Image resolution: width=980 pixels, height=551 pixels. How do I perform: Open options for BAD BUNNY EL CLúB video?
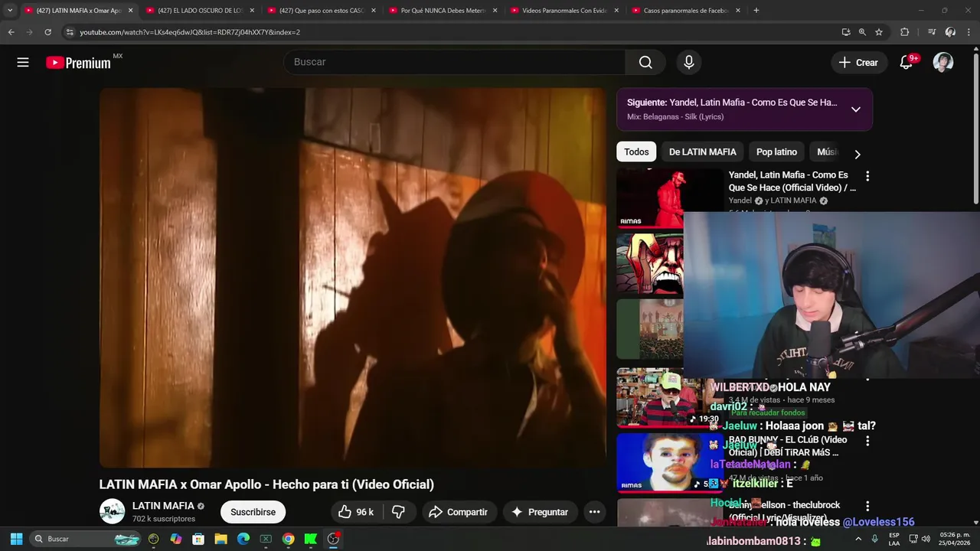(x=867, y=441)
